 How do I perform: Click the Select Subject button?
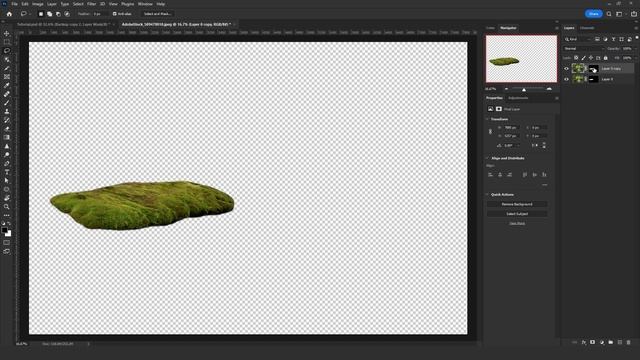pos(517,214)
